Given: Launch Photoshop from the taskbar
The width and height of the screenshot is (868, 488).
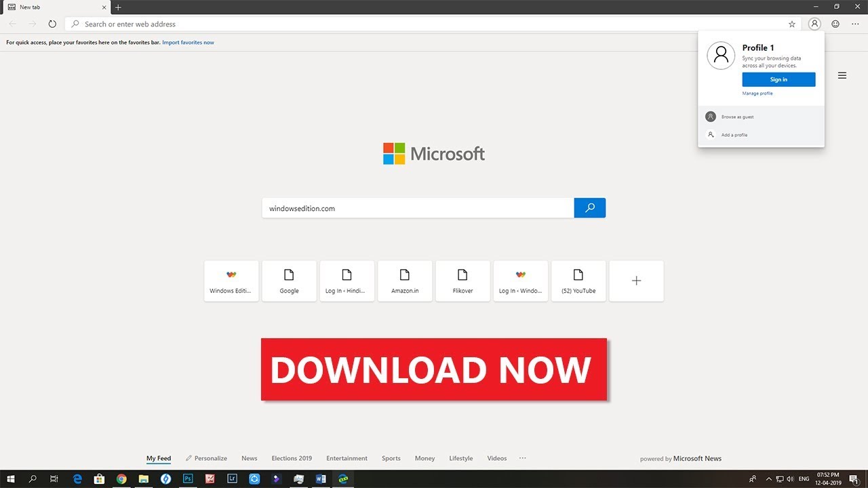Looking at the screenshot, I should 188,479.
